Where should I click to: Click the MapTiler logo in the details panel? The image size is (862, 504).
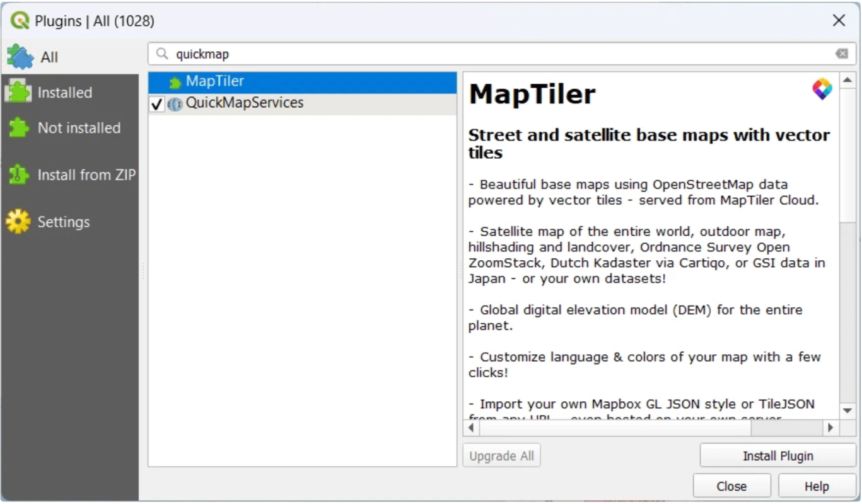(822, 89)
